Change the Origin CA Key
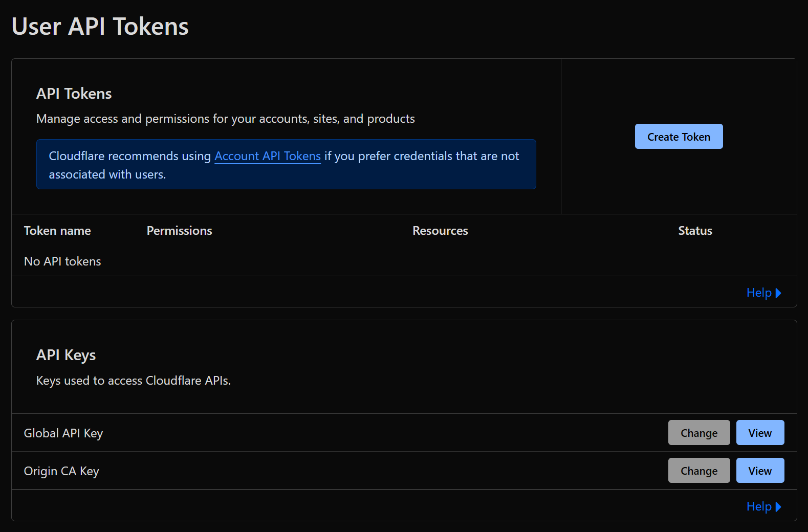The image size is (808, 532). [698, 471]
